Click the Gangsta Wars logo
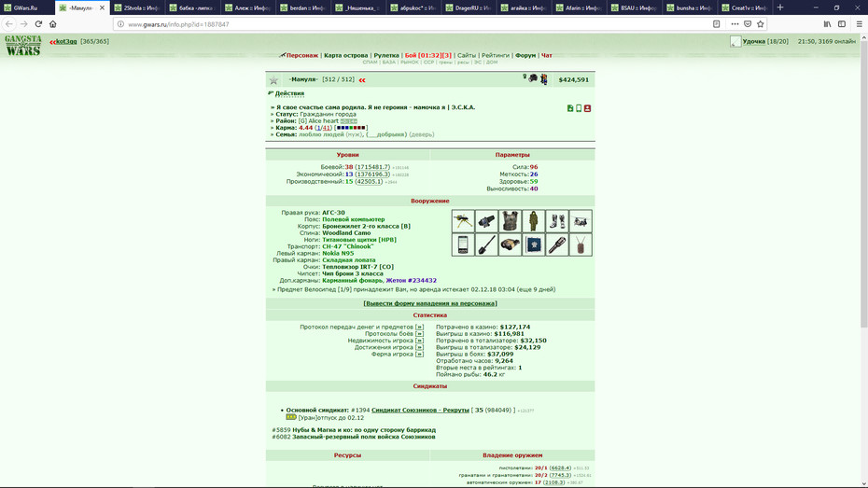This screenshot has height=488, width=868. click(x=23, y=46)
